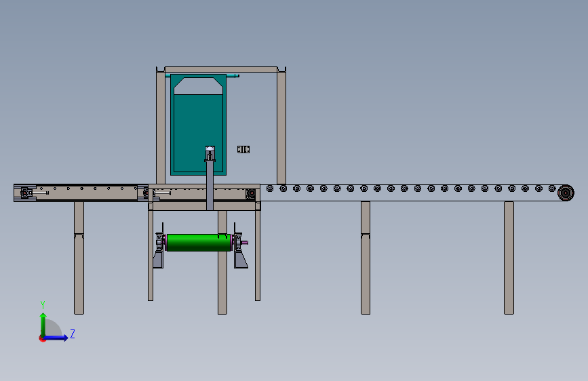Select the leftmost support leg of the belt conveyor

click(79, 258)
